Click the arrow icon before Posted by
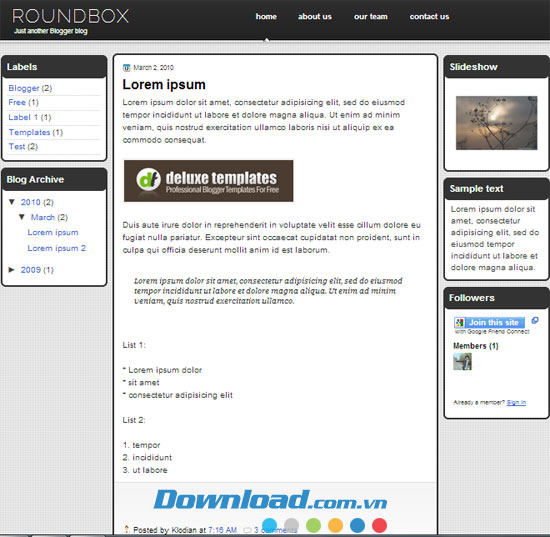This screenshot has width=550, height=537. [x=127, y=529]
